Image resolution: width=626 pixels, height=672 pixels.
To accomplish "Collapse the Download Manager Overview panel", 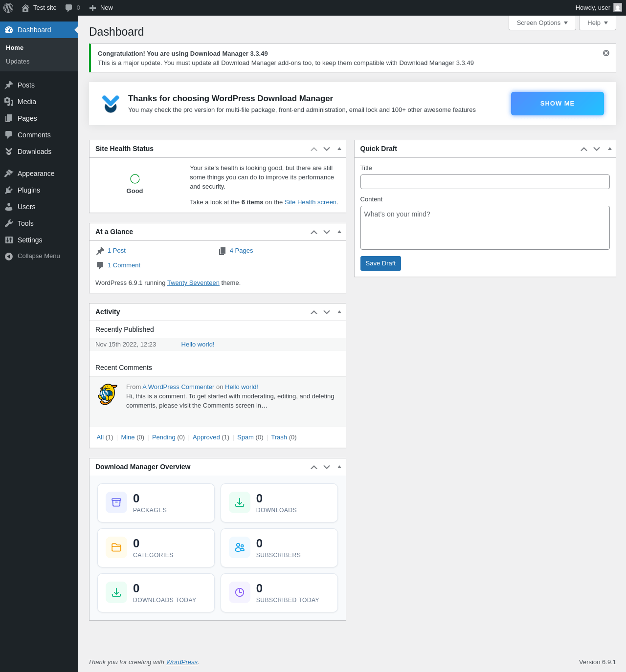I will (339, 467).
